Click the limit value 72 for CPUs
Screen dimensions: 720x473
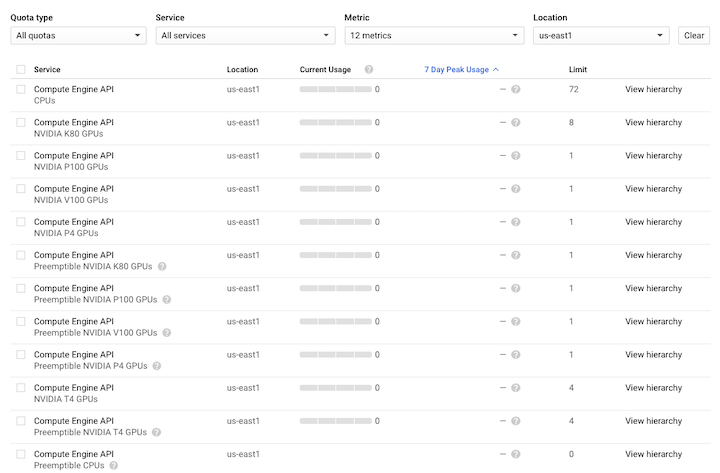click(574, 89)
